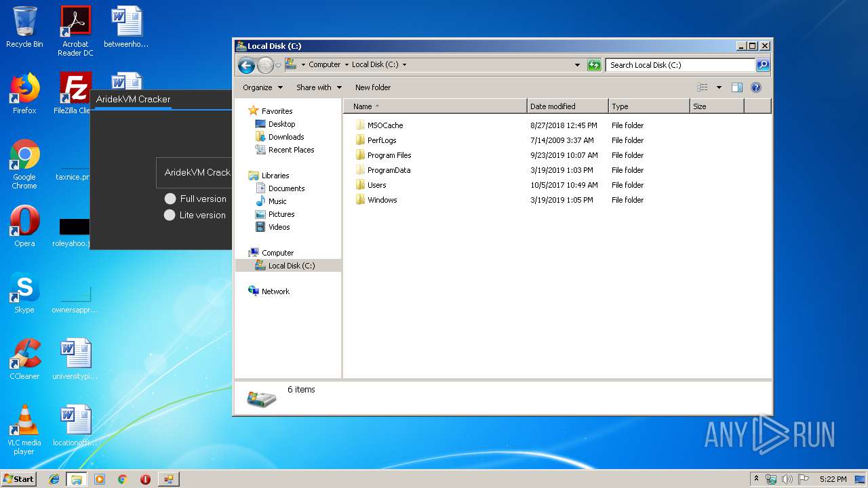868x488 pixels.
Task: Click Windows Media Player icon in the taskbar
Action: 100,479
